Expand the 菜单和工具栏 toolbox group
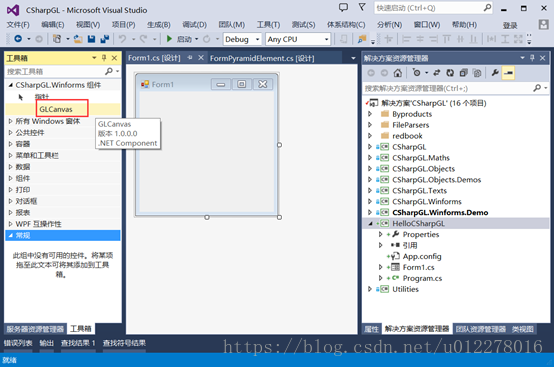The height and width of the screenshot is (367, 554). [10, 155]
